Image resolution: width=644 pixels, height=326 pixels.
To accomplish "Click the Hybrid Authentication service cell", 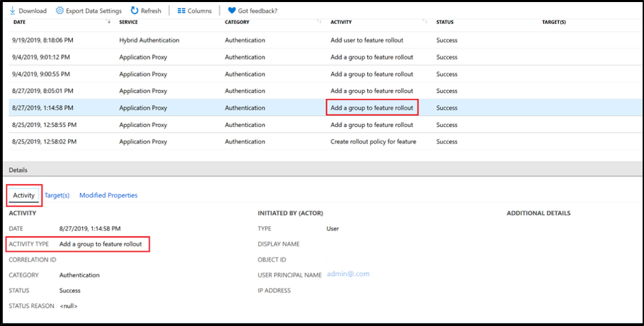I will 149,40.
